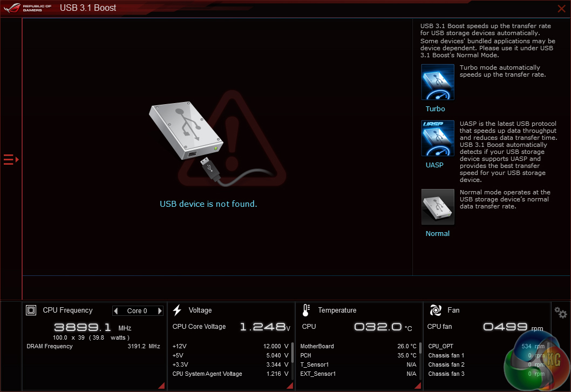Click the DRAM Frequency row

pyautogui.click(x=93, y=346)
